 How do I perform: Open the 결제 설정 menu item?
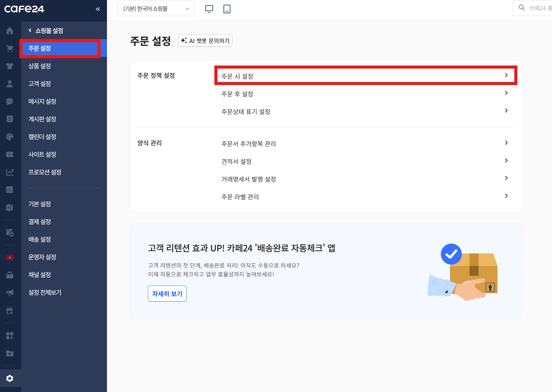[39, 222]
